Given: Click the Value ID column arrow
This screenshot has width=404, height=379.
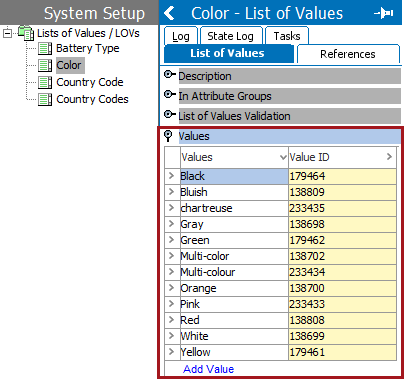Looking at the screenshot, I should pos(389,157).
